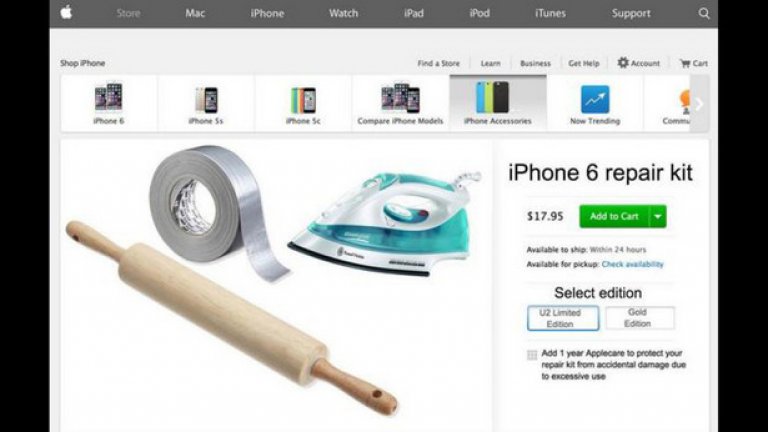This screenshot has height=432, width=768.
Task: Open the Find a Store link
Action: click(x=438, y=63)
